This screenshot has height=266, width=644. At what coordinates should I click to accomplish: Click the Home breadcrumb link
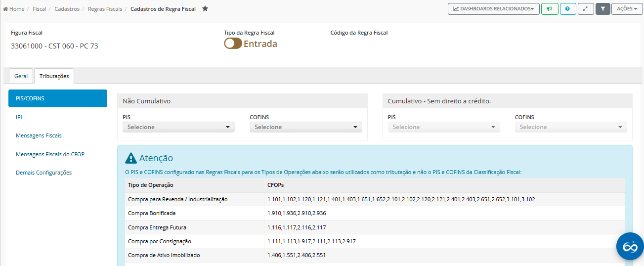[16, 9]
